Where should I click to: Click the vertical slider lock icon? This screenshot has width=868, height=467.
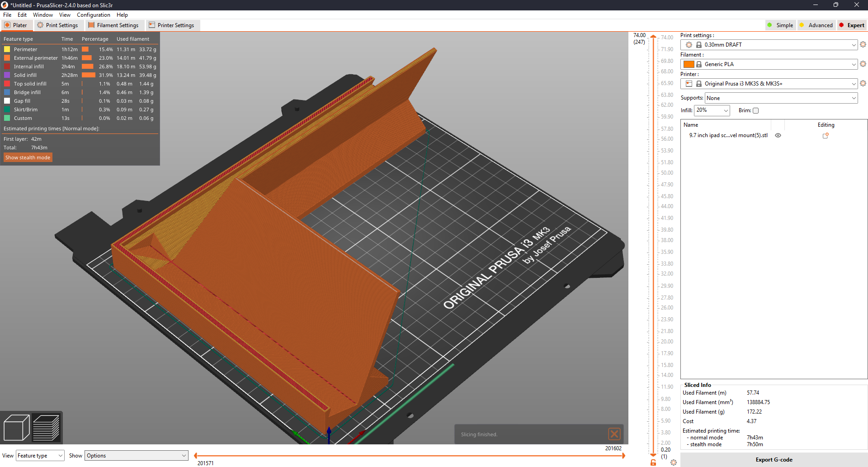653,462
